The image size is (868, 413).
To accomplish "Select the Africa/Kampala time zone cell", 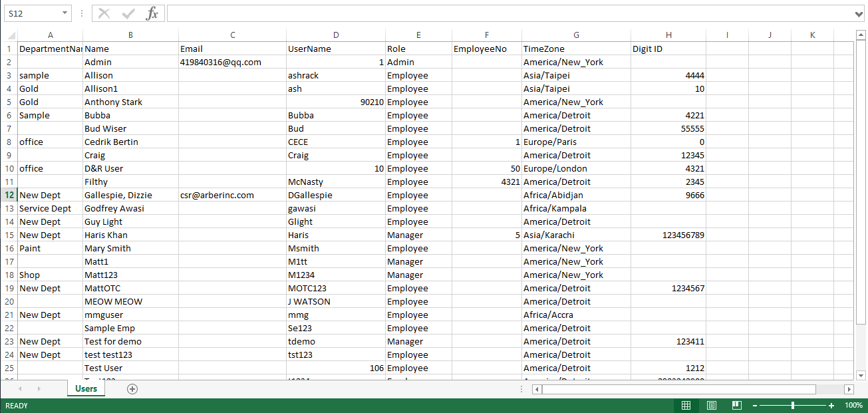I will pos(577,208).
